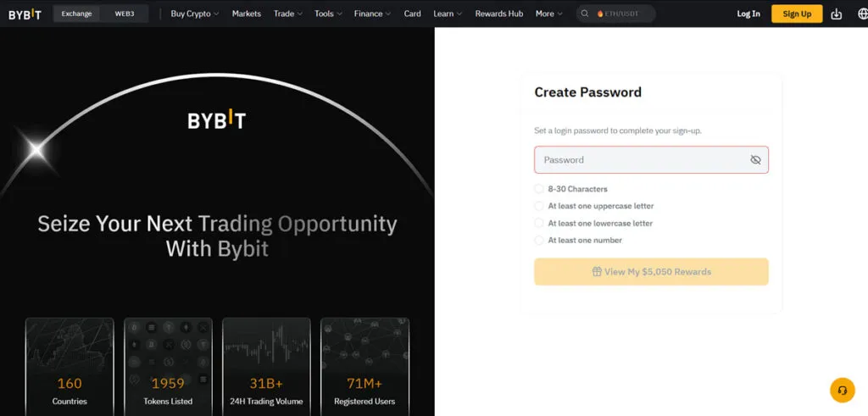Click the Countries stat card
This screenshot has height=416, width=868.
[70, 365]
